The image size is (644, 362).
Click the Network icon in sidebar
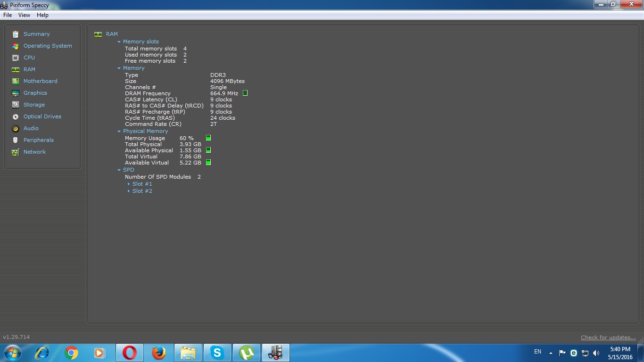point(16,152)
